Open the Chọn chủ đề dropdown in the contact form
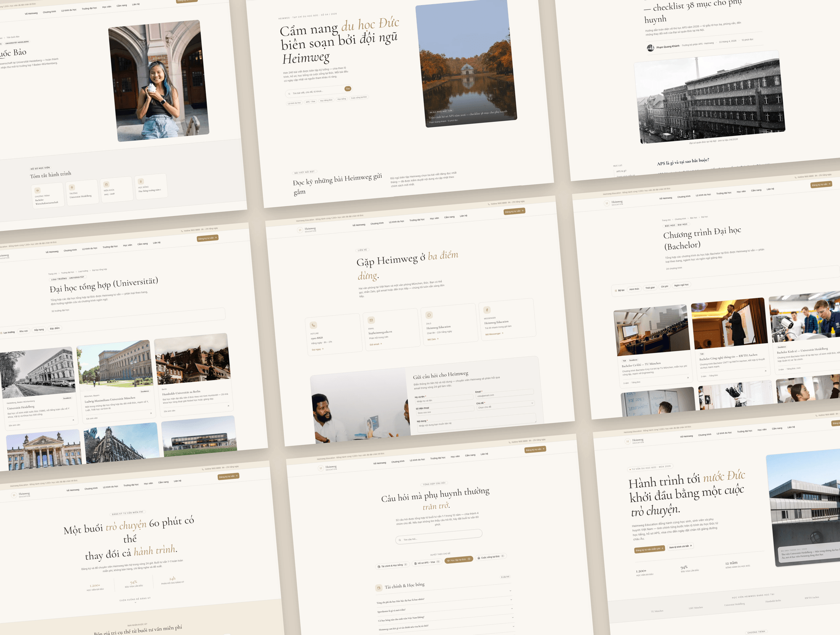 [x=505, y=405]
